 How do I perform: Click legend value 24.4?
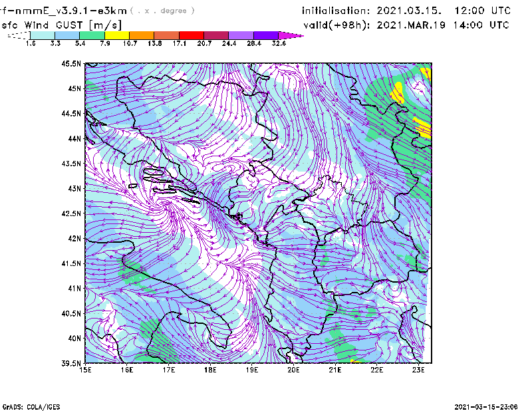(229, 43)
